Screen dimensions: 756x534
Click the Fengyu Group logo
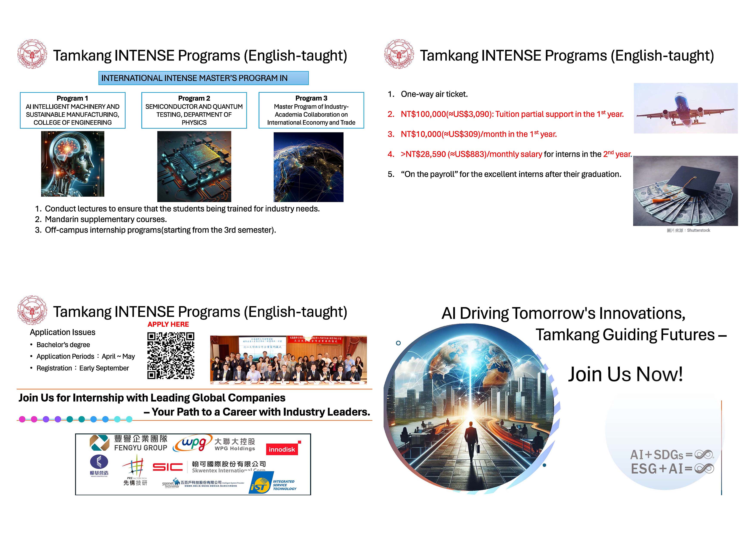[128, 443]
